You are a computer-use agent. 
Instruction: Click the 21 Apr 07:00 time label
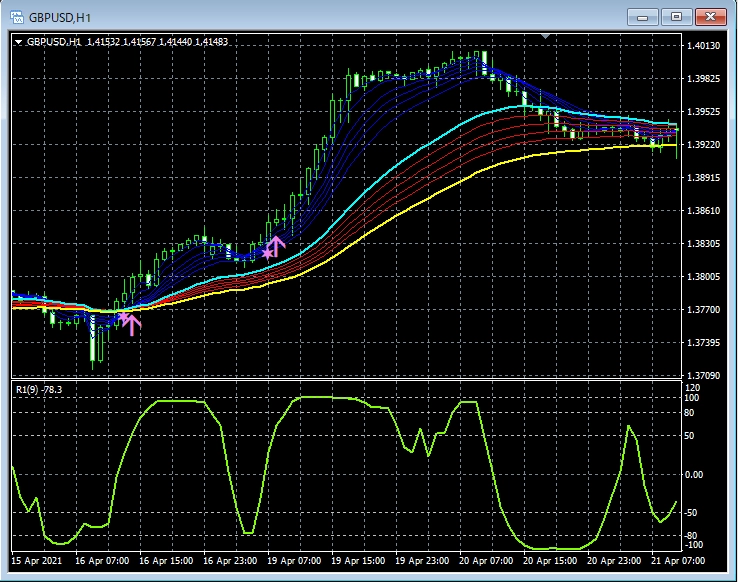(x=679, y=561)
